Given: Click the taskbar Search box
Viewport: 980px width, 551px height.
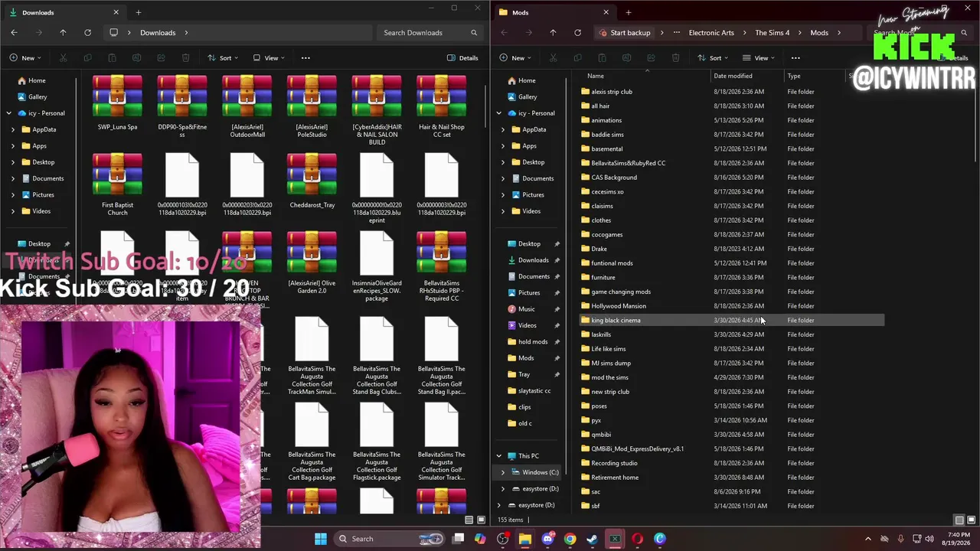Looking at the screenshot, I should 390,539.
